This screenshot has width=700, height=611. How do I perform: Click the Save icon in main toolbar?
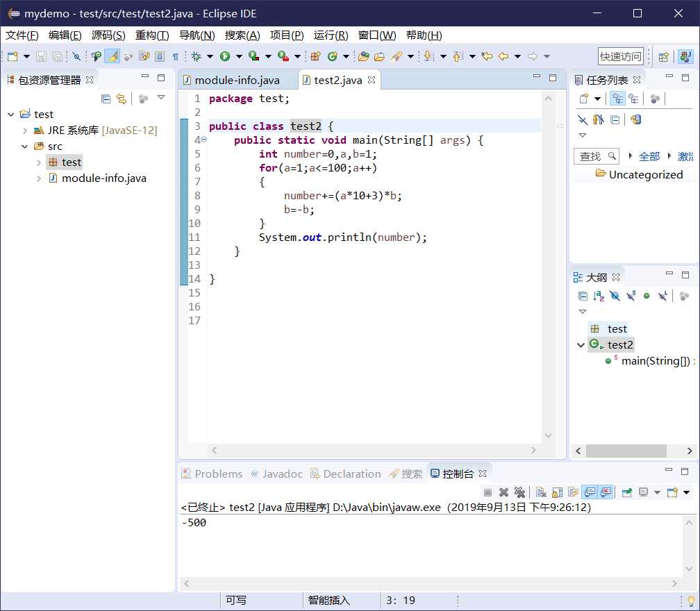pos(41,56)
